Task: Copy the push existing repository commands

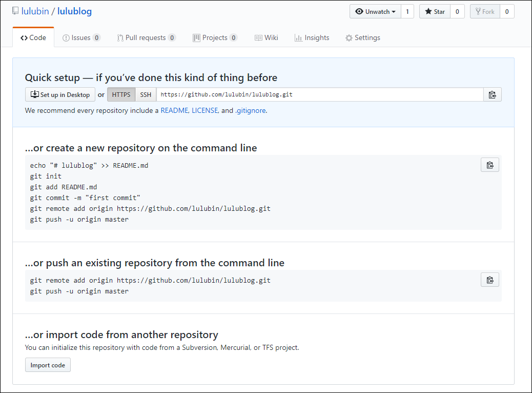Action: pyautogui.click(x=490, y=280)
